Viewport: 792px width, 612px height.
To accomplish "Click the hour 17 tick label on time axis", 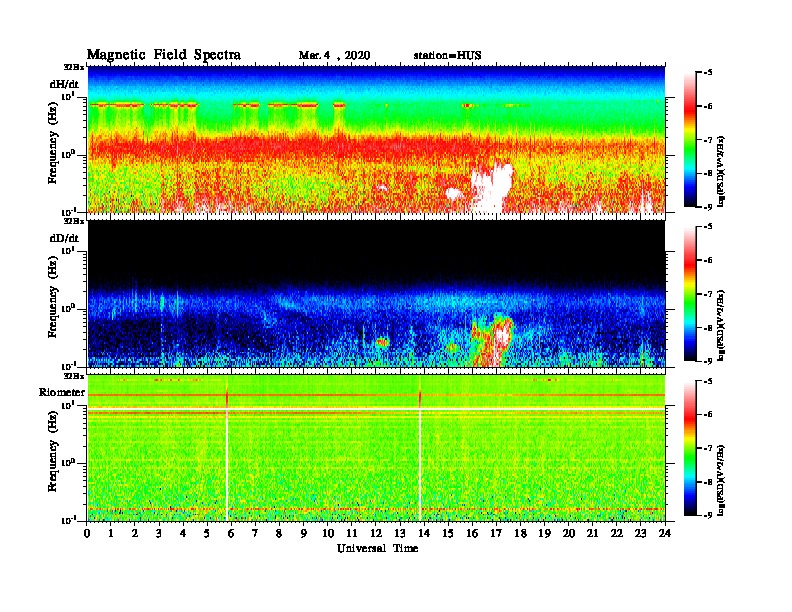I will click(496, 533).
